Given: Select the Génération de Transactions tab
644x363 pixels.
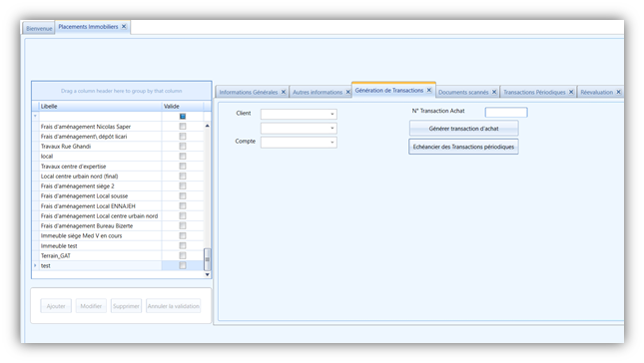Looking at the screenshot, I should pyautogui.click(x=389, y=90).
